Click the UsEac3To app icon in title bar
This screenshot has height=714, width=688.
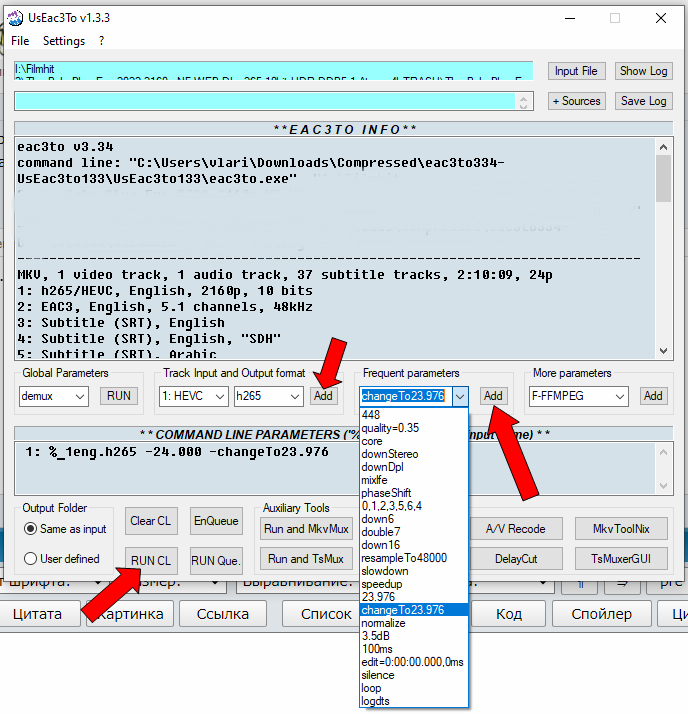(16, 17)
